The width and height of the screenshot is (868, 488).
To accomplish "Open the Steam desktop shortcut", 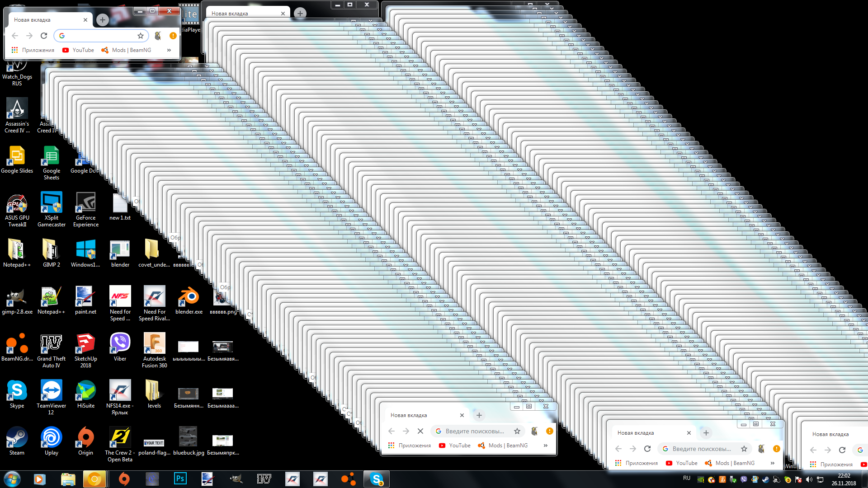I will (x=17, y=437).
